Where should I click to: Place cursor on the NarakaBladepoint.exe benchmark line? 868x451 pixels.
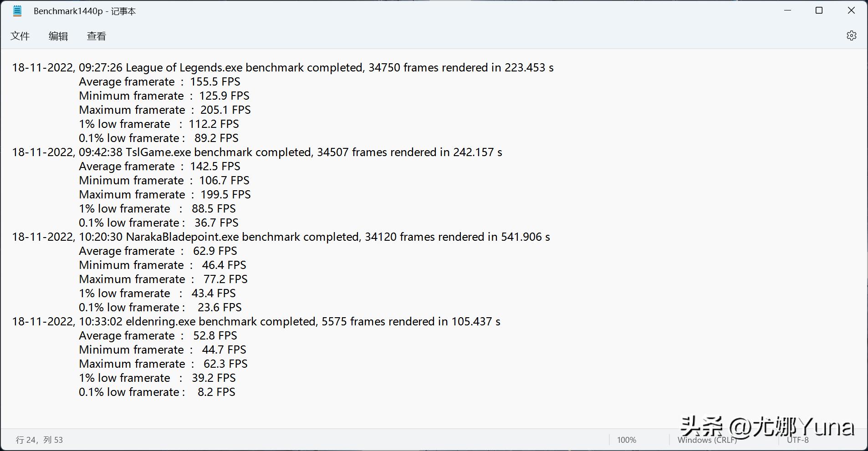point(281,237)
